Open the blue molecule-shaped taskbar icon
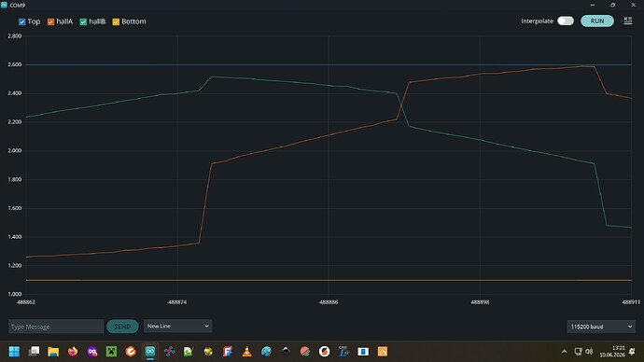The width and height of the screenshot is (644, 362). pos(169,352)
